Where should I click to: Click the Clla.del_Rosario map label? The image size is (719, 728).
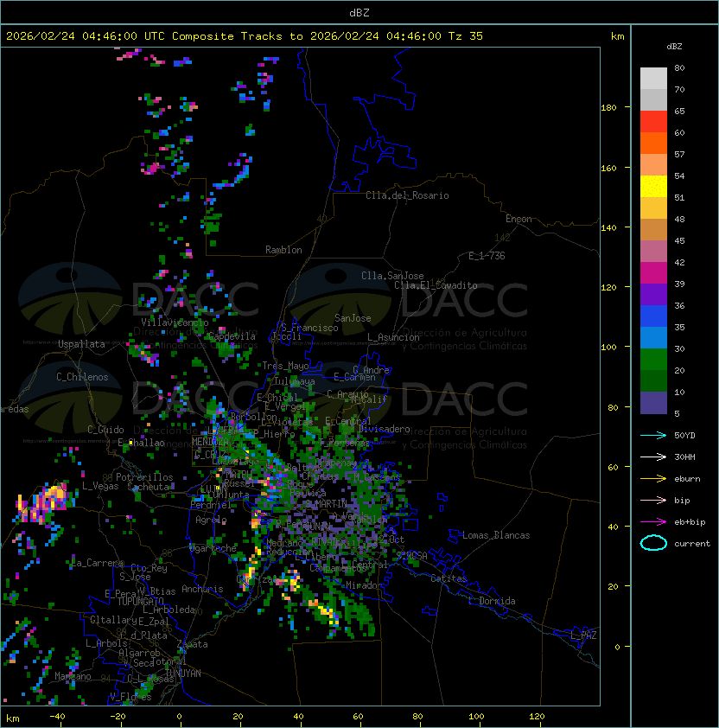[x=407, y=195]
